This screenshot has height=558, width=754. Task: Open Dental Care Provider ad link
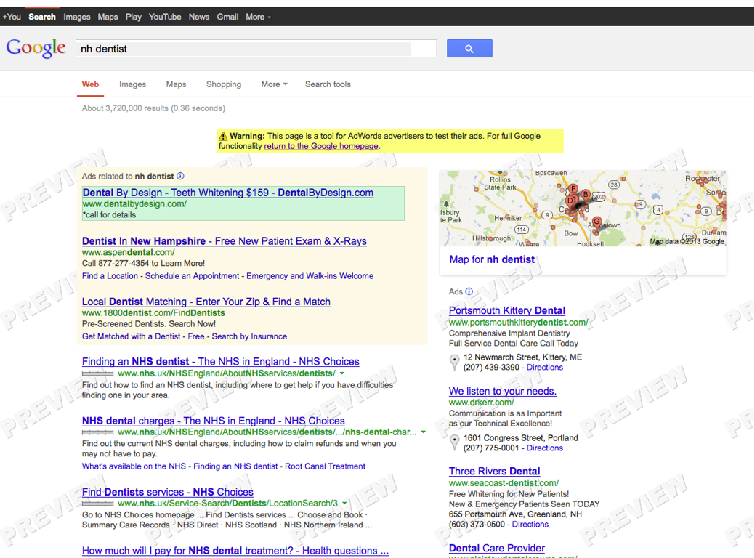point(497,548)
